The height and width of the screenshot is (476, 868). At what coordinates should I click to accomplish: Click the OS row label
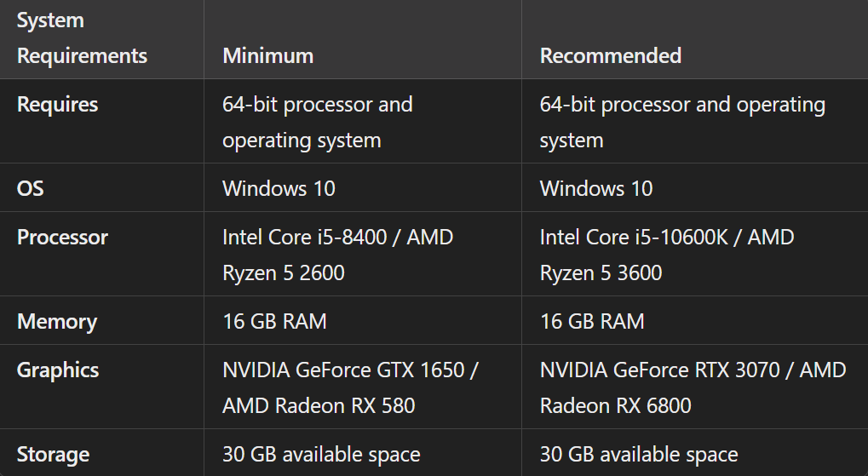31,188
